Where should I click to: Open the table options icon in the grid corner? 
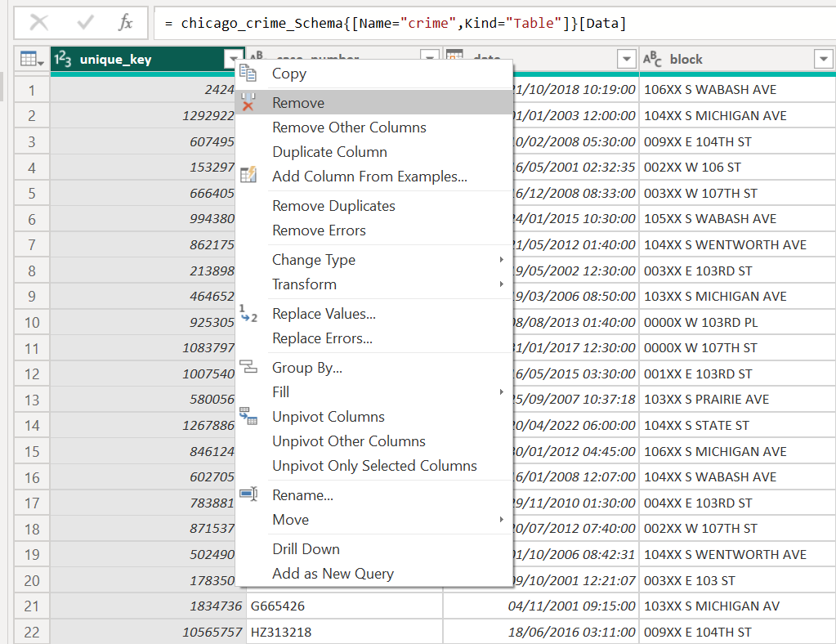point(29,59)
